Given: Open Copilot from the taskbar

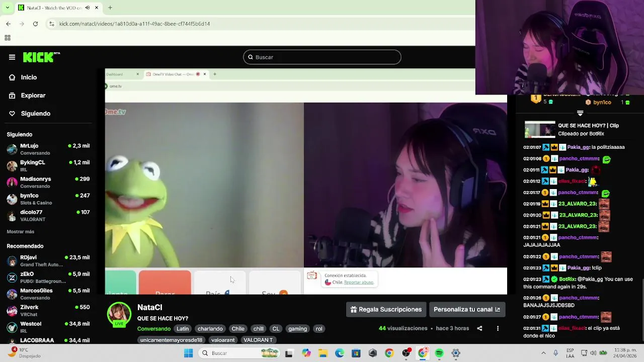Looking at the screenshot, I should click(x=306, y=353).
